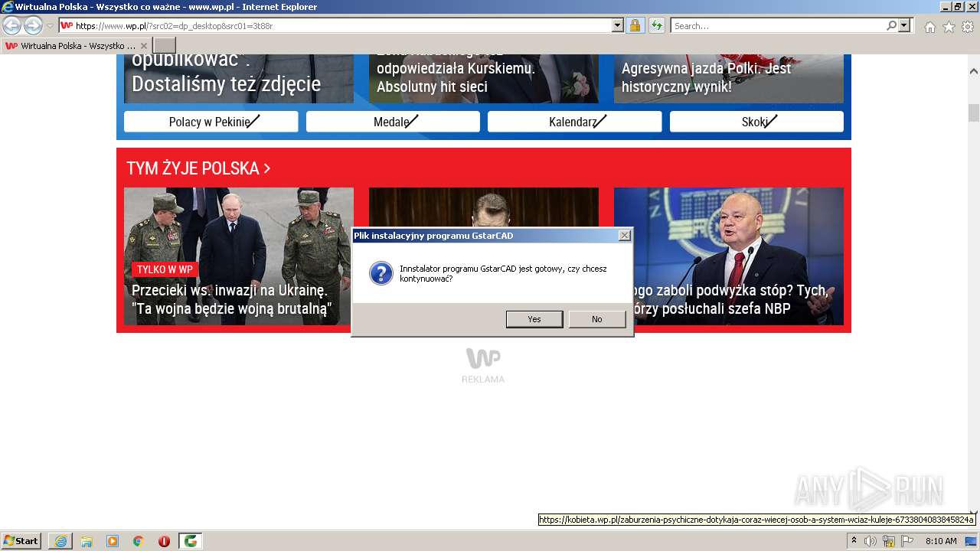Open Internet Explorer from the taskbar
Screen dimensions: 980x551
click(x=60, y=541)
